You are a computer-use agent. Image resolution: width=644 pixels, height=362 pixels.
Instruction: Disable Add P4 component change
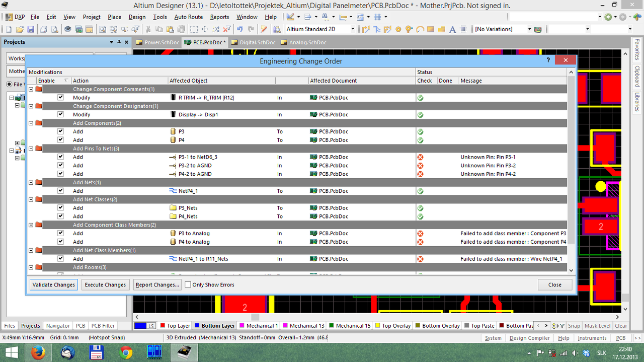click(60, 140)
